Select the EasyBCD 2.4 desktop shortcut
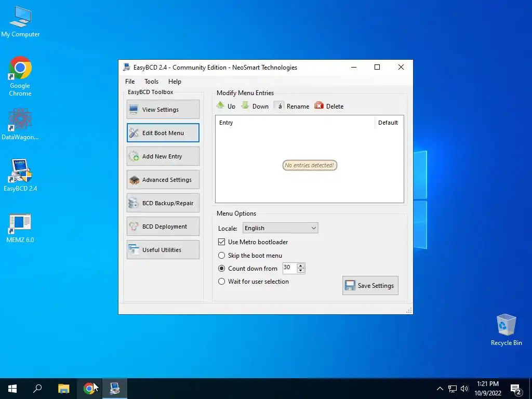 tap(20, 175)
